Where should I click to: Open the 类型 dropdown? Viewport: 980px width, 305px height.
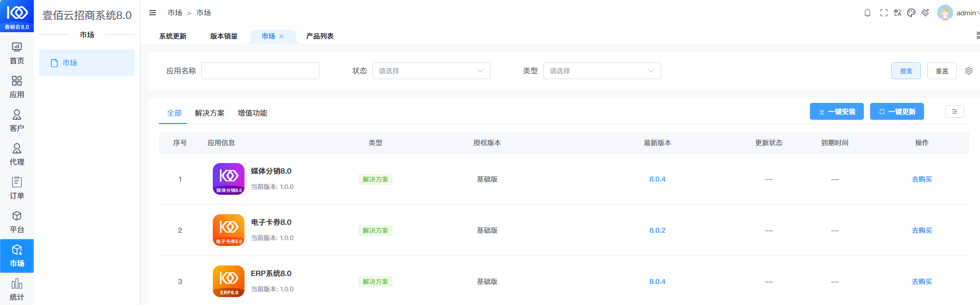(x=602, y=71)
